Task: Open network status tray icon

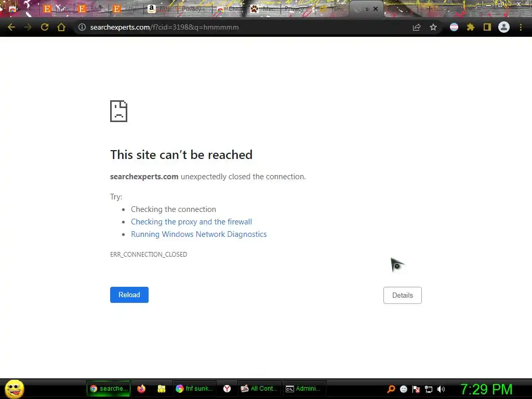Action: [429, 389]
